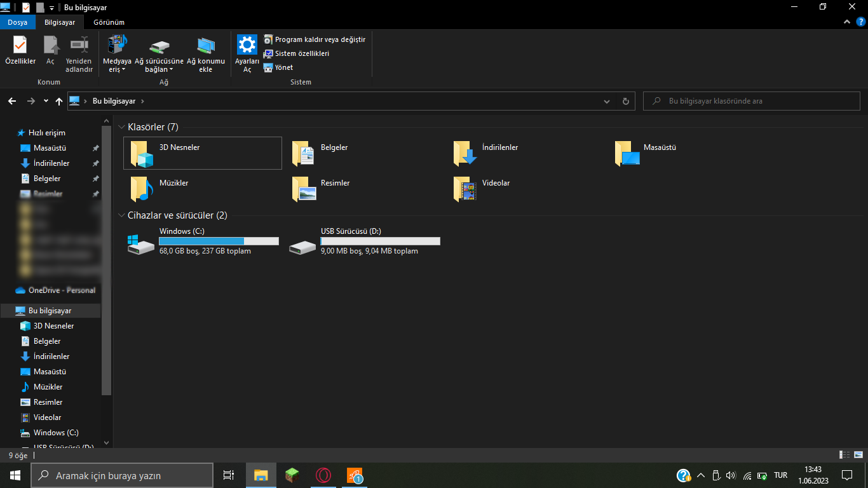Screen dimensions: 868x488
Task: Expand the chevron after Bu bilgisayar breadcrumb
Action: 142,101
